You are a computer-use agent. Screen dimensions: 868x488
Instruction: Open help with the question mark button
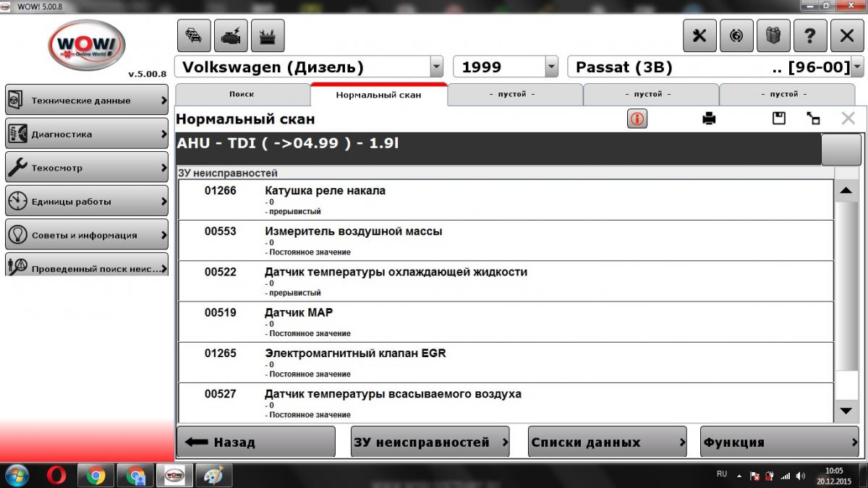point(810,35)
